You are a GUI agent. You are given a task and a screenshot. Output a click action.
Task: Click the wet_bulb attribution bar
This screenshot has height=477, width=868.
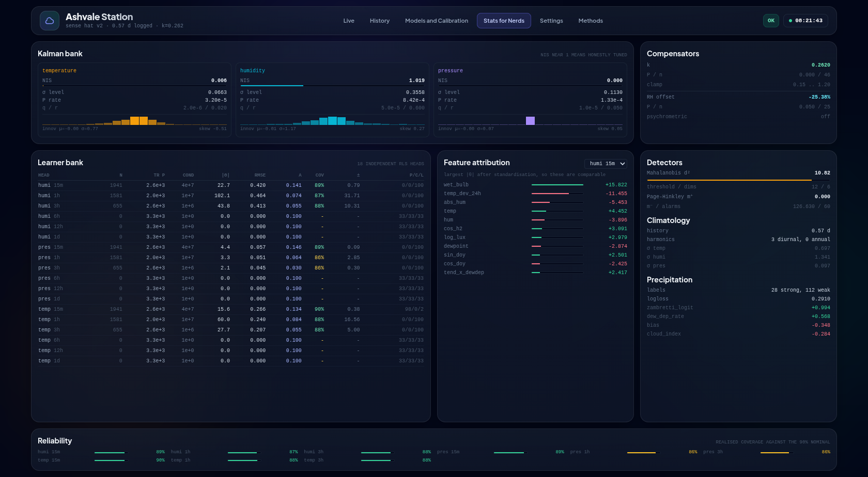pos(557,185)
